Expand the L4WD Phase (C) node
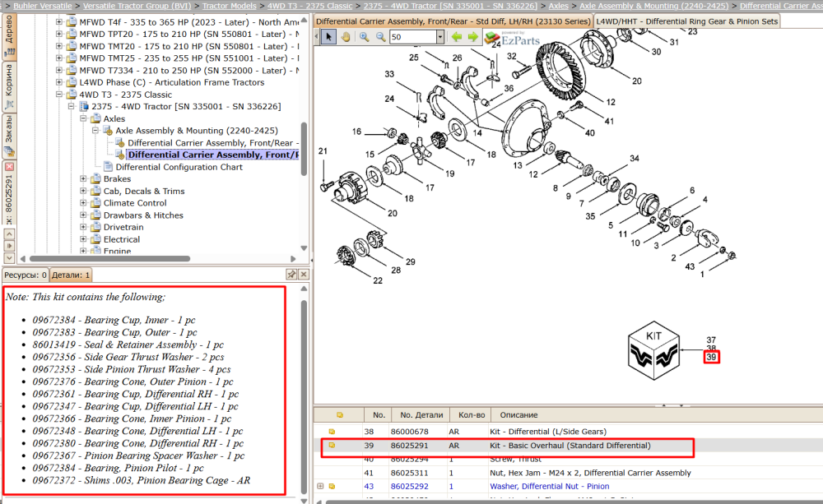This screenshot has width=823, height=504. 59,82
